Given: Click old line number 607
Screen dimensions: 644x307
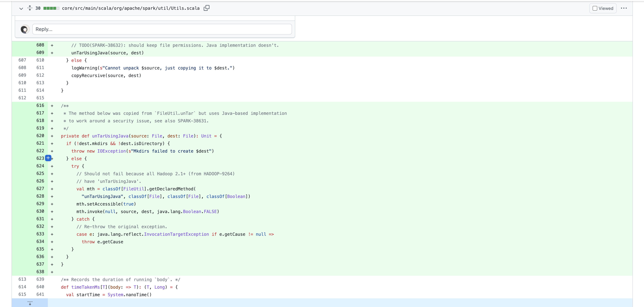Looking at the screenshot, I should [22, 60].
